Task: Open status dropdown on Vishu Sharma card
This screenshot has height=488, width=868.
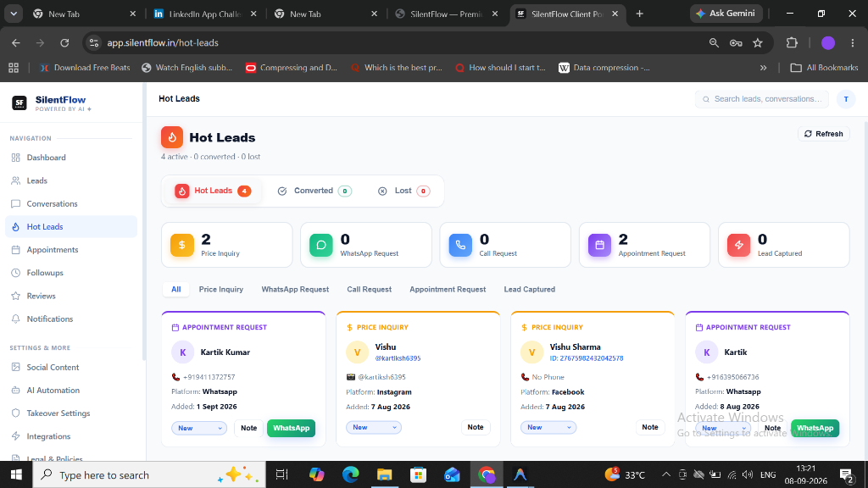Action: point(548,427)
